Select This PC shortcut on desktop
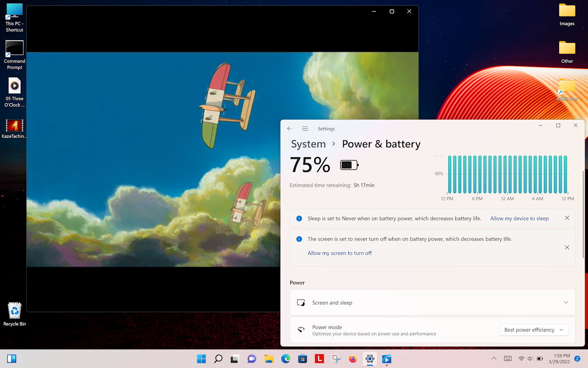This screenshot has width=588, height=368. click(x=14, y=17)
